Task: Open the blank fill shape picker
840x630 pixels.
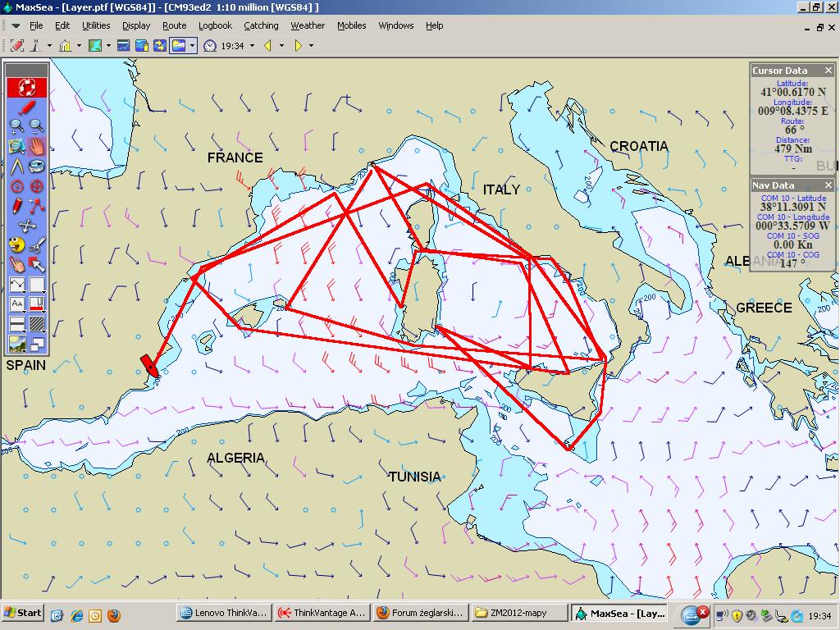Action: pyautogui.click(x=36, y=285)
